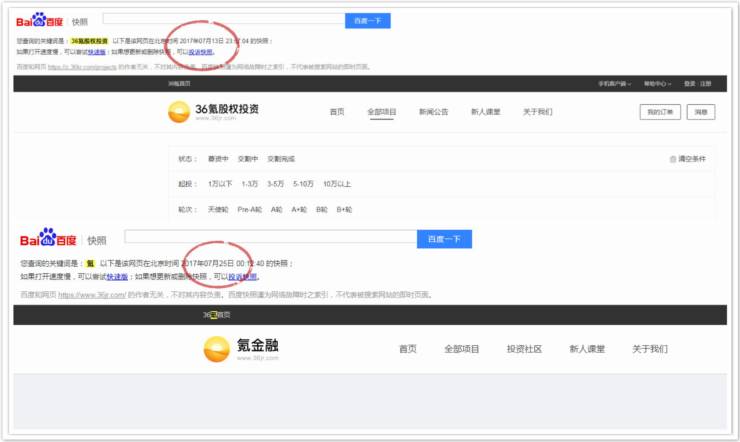Click the orange 氪金融 site logo
Image resolution: width=740 pixels, height=442 pixels.
216,349
